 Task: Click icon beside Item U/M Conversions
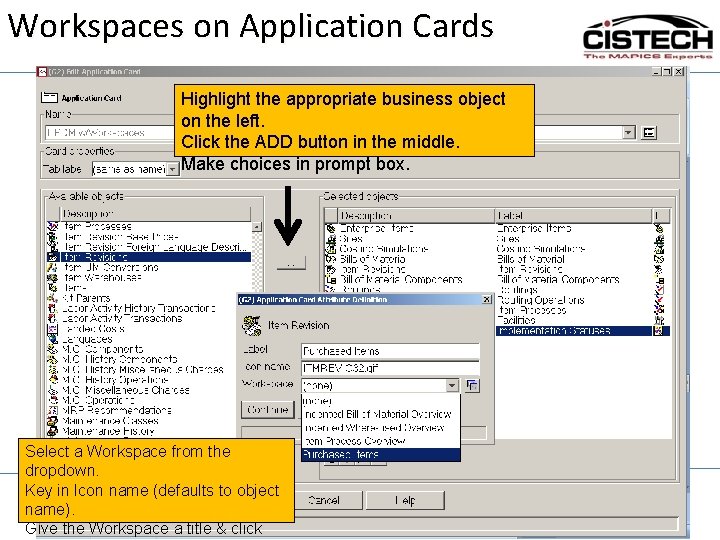pyautogui.click(x=53, y=267)
